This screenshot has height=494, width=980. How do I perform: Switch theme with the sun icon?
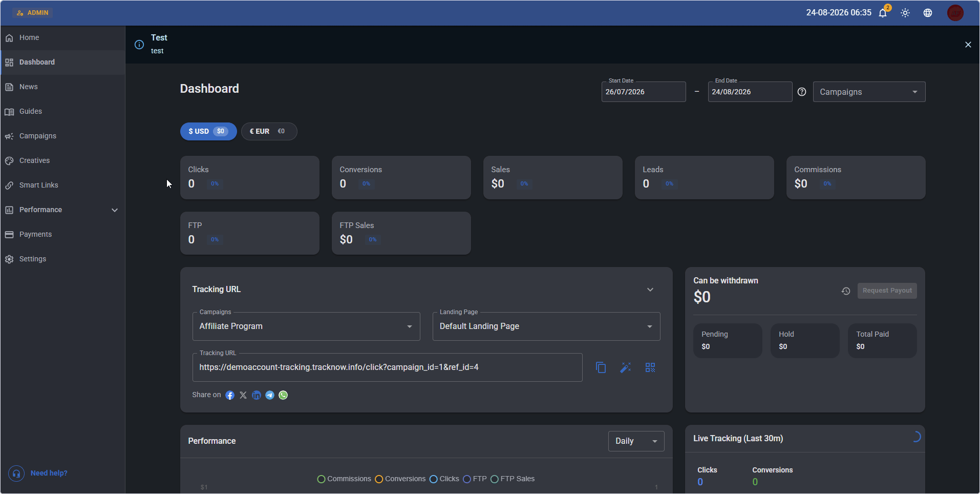(x=905, y=13)
